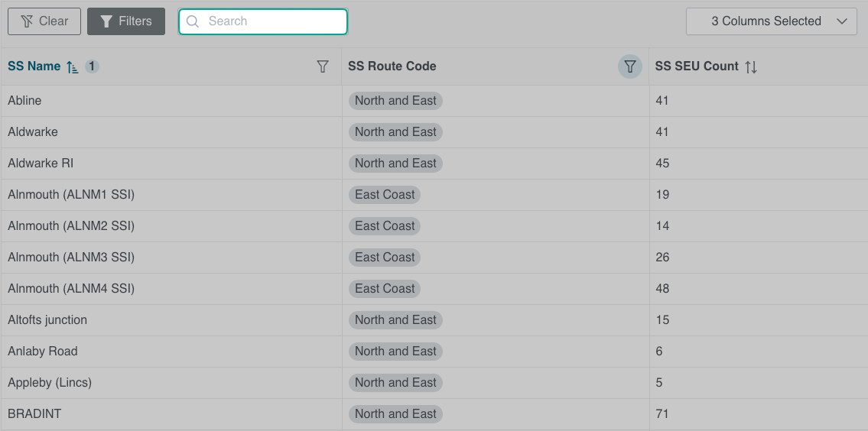The height and width of the screenshot is (431, 868).
Task: Click the East Coast tag for Alnmouth (ALNM1 SSI)
Action: click(x=385, y=195)
